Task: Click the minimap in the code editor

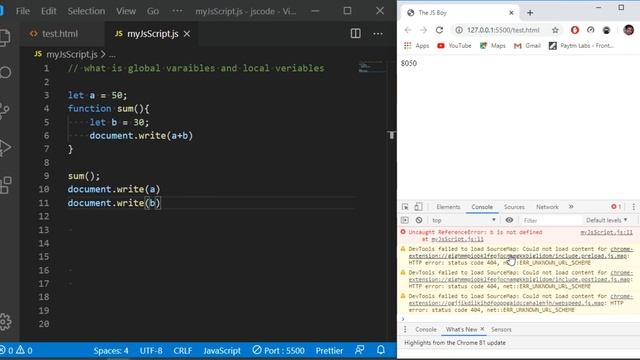Action: tap(371, 68)
